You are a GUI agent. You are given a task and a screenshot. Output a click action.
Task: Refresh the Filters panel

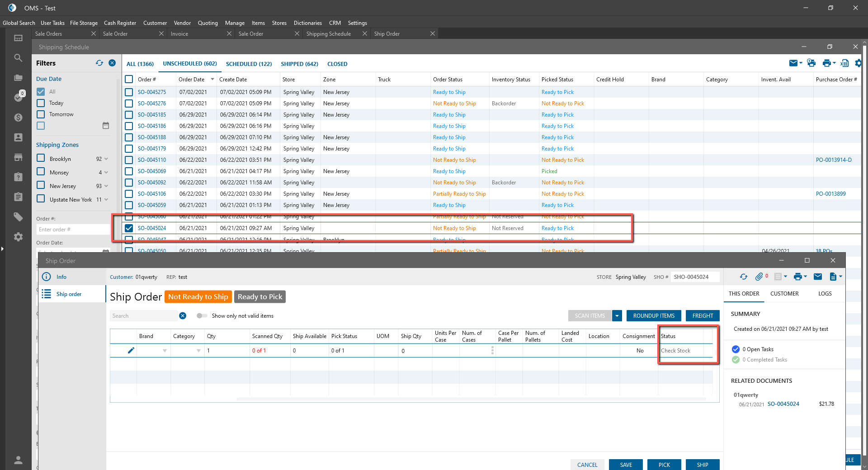[99, 63]
